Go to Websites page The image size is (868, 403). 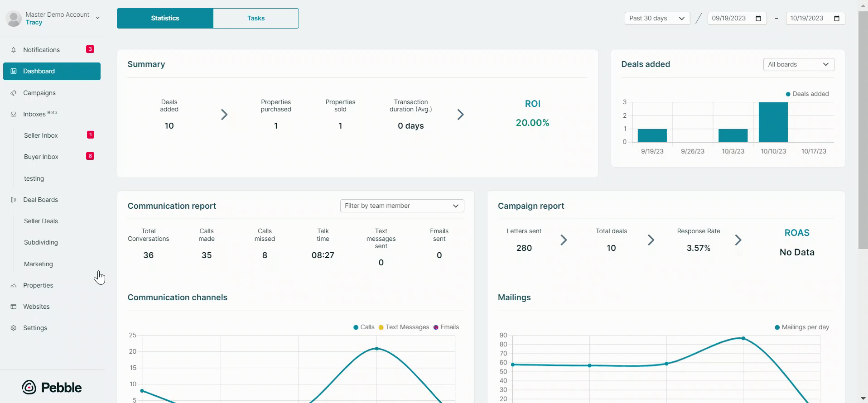tap(36, 307)
